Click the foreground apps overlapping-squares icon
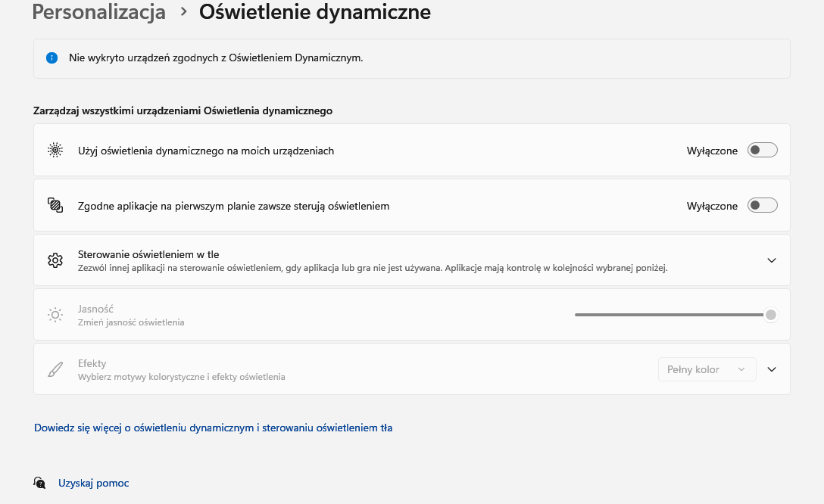Image resolution: width=824 pixels, height=504 pixels. pos(55,205)
